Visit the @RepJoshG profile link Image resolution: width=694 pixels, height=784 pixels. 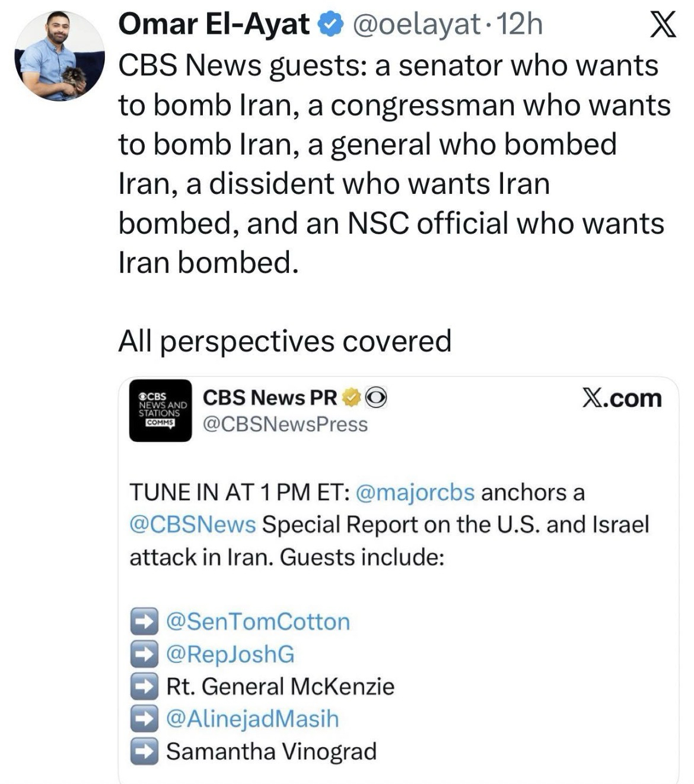click(x=230, y=654)
